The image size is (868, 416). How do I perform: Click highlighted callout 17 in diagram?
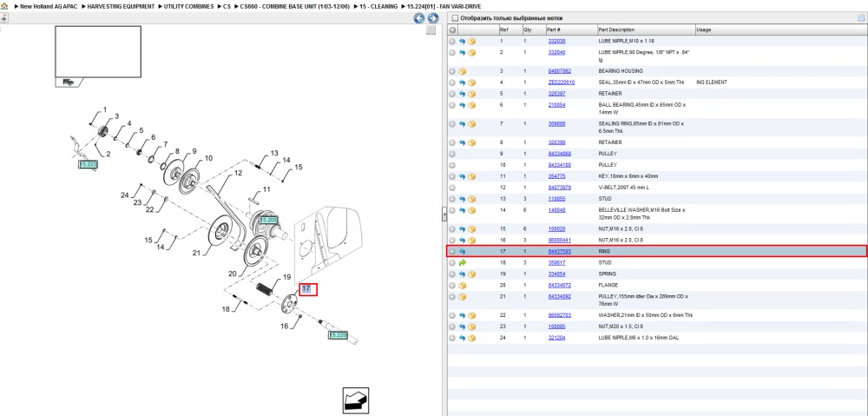tap(307, 289)
